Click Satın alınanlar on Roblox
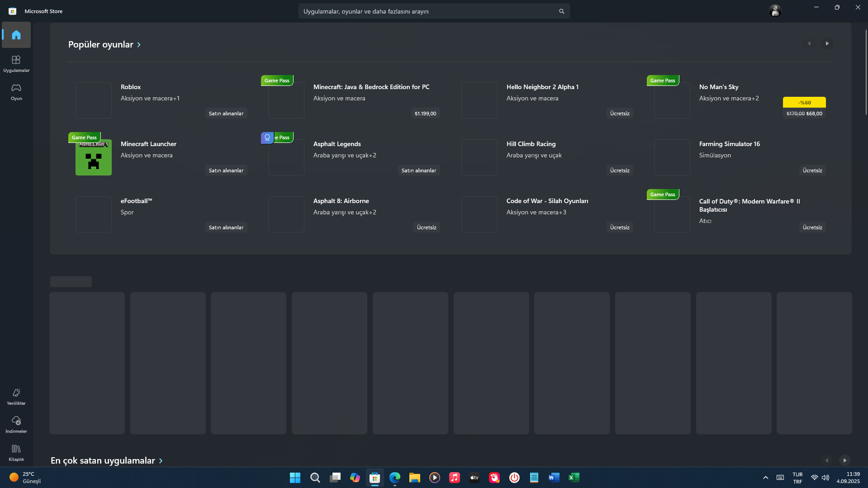 226,114
